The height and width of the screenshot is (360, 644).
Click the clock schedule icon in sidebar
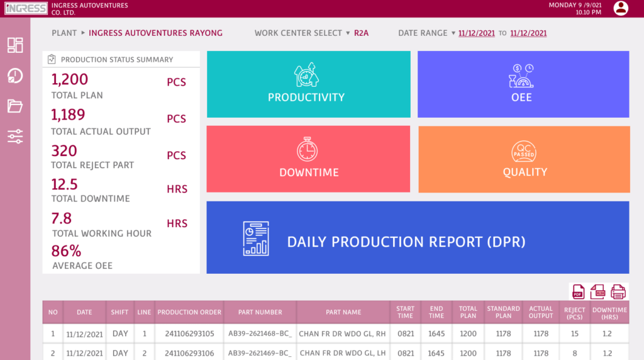tap(15, 76)
